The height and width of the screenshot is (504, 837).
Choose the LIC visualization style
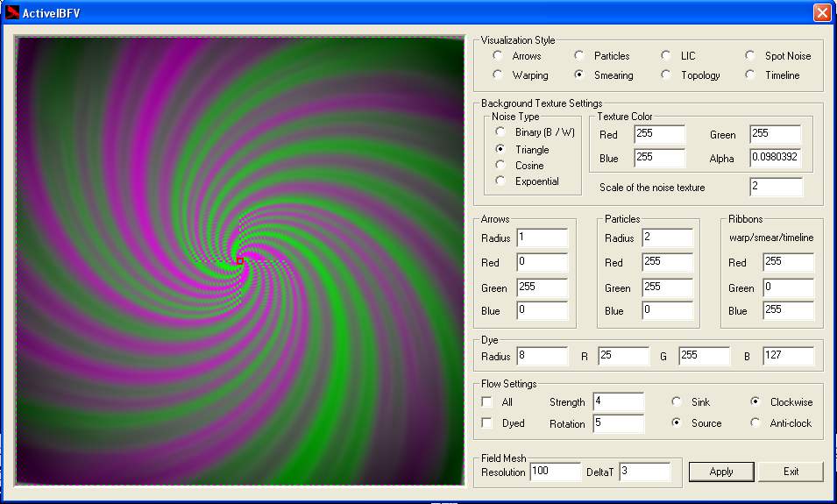666,56
